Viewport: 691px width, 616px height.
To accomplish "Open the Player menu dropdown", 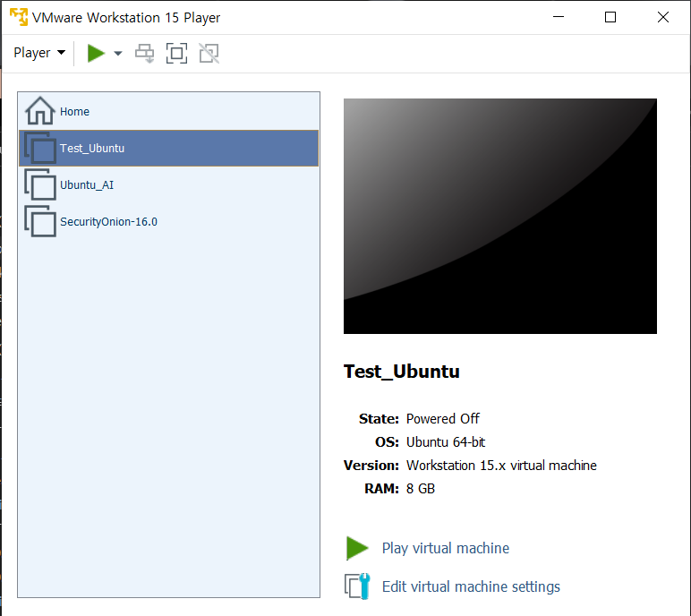I will pos(39,53).
